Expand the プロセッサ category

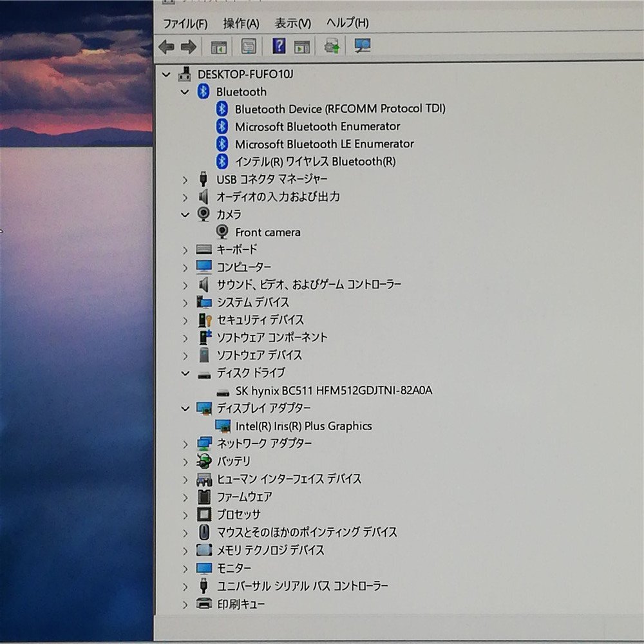click(185, 514)
